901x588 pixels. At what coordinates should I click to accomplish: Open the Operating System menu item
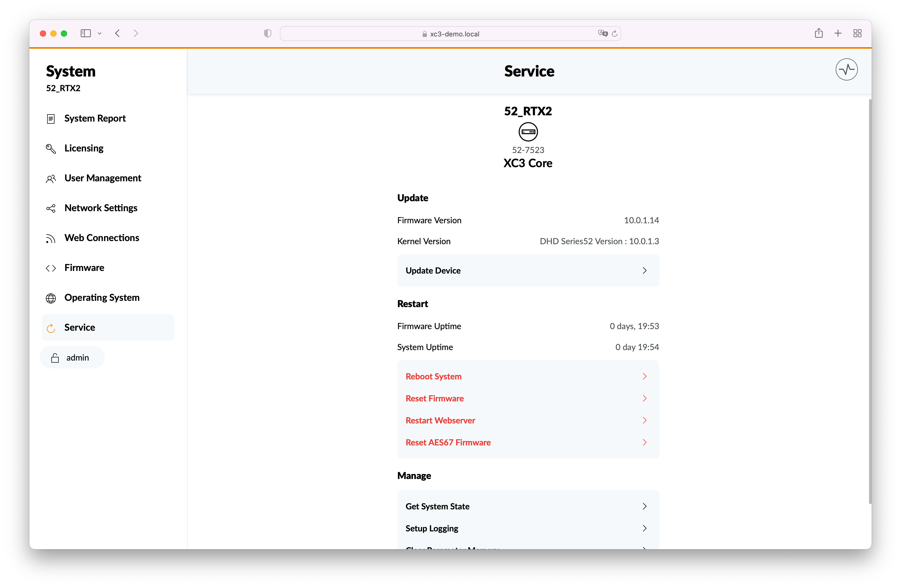pos(108,298)
